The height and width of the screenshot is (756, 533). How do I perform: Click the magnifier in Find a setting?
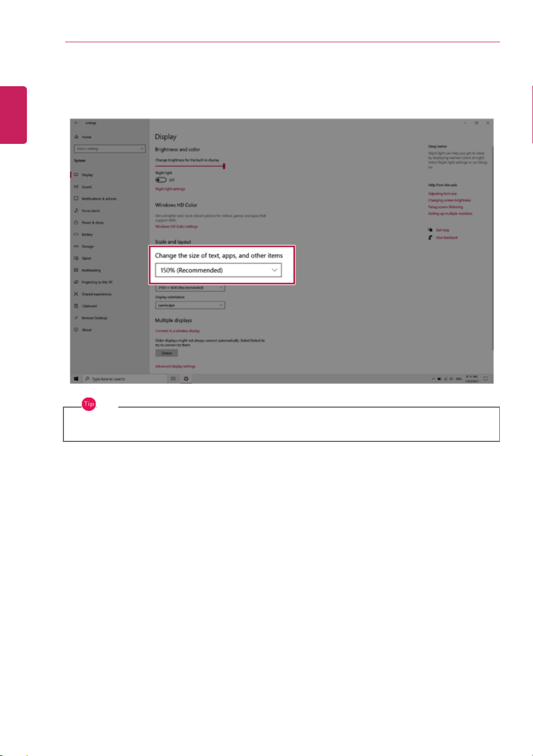point(142,148)
